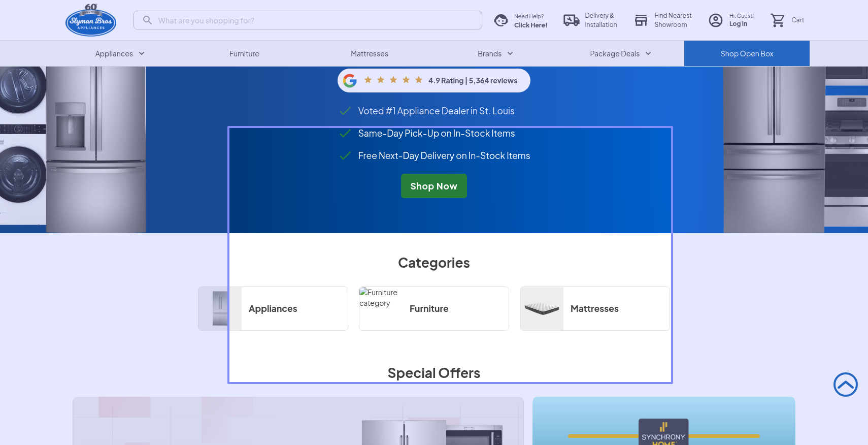This screenshot has width=868, height=445.
Task: Click the guest account profile icon
Action: 715,20
